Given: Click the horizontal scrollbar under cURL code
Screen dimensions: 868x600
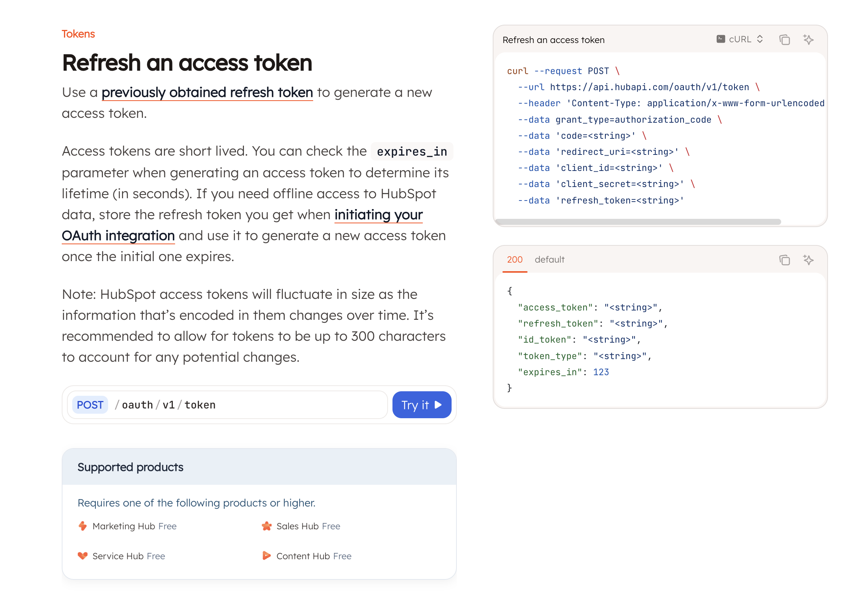Looking at the screenshot, I should [638, 222].
